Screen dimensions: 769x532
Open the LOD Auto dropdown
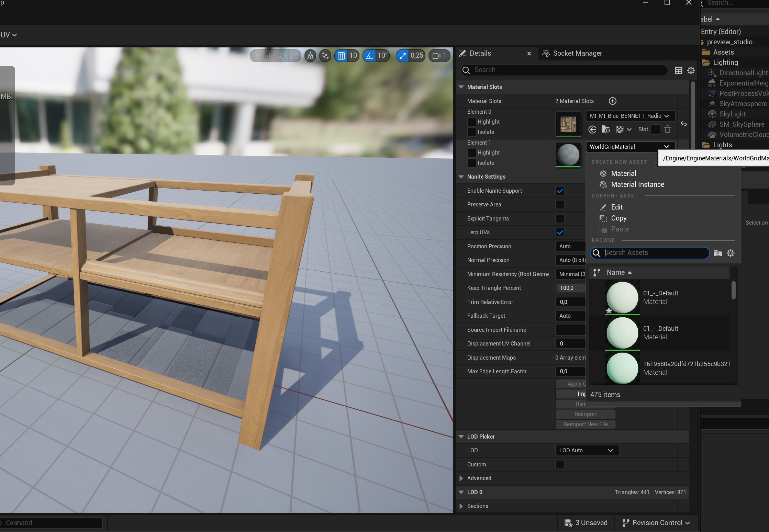tap(587, 450)
